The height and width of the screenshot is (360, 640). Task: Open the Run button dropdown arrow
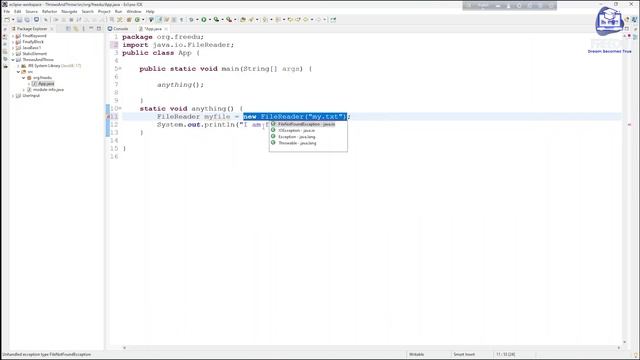(209, 20)
